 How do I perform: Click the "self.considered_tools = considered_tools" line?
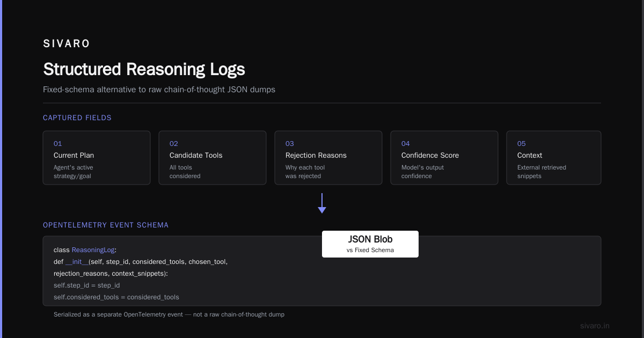[116, 297]
